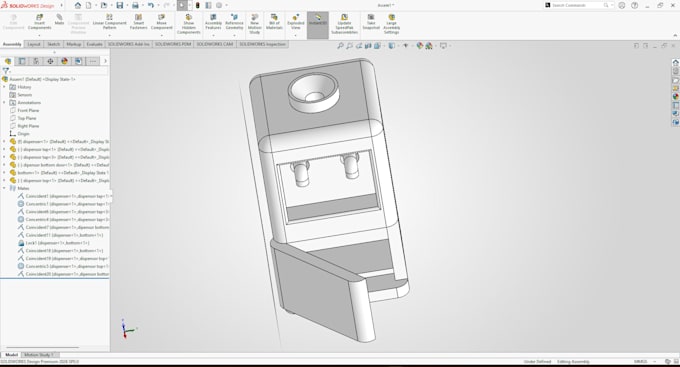680x367 pixels.
Task: Click the Apply Scene icon
Action: coord(428,46)
